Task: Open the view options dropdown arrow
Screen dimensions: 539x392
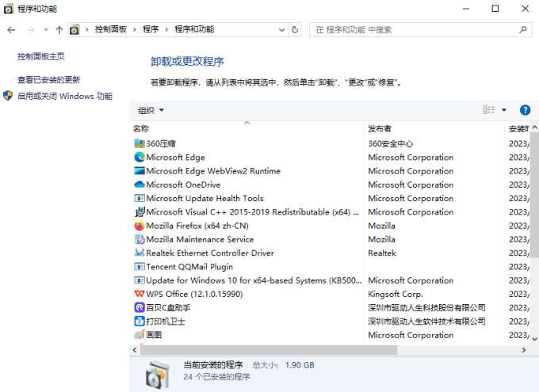Action: click(504, 110)
